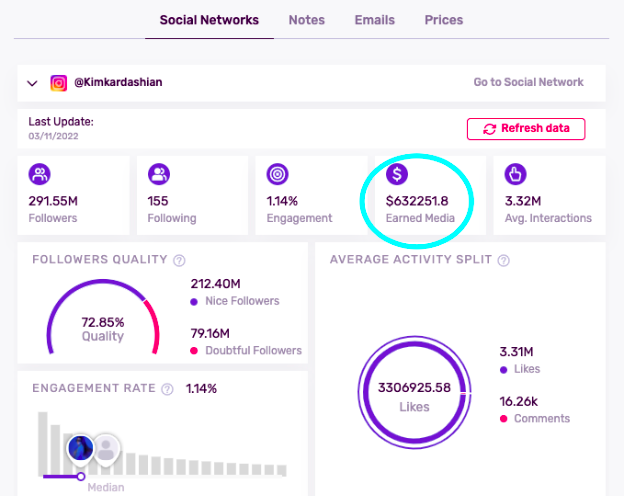The height and width of the screenshot is (500, 628).
Task: Click the Following users icon
Action: click(158, 175)
